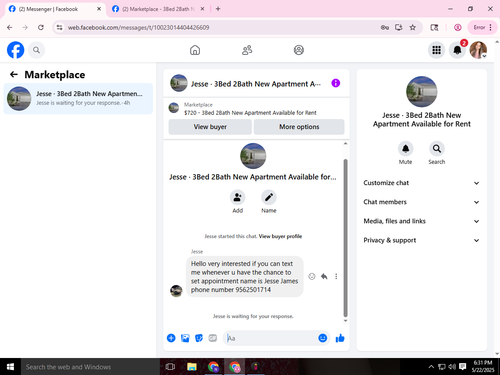The height and width of the screenshot is (375, 500).
Task: Expand Customize chat section
Action: [x=422, y=183]
